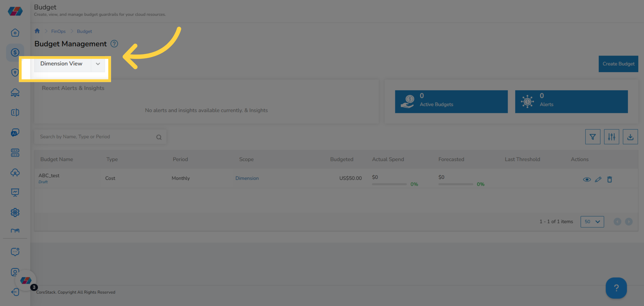Image resolution: width=644 pixels, height=306 pixels.
Task: Expand the Dimension View dropdown
Action: (x=98, y=64)
